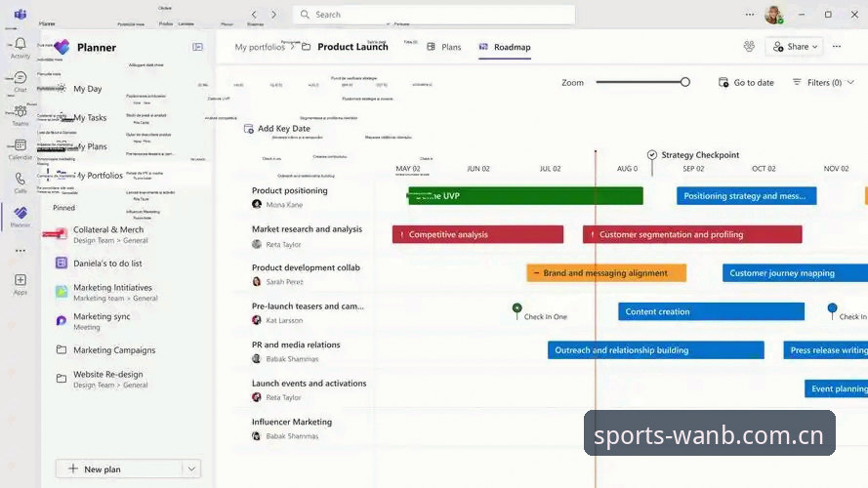868x488 pixels.
Task: Open more apps ellipsis in rail
Action: click(x=21, y=251)
